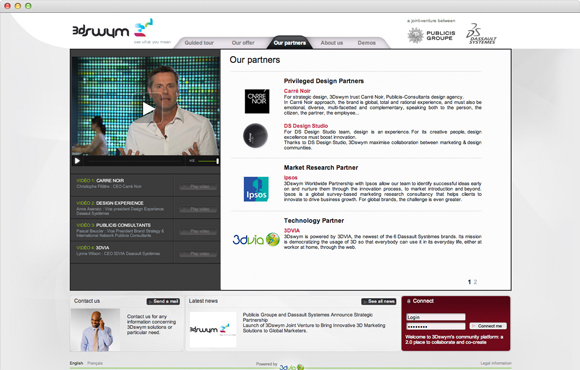Open the Ipsos partner logo
580x370 pixels.
point(256,189)
